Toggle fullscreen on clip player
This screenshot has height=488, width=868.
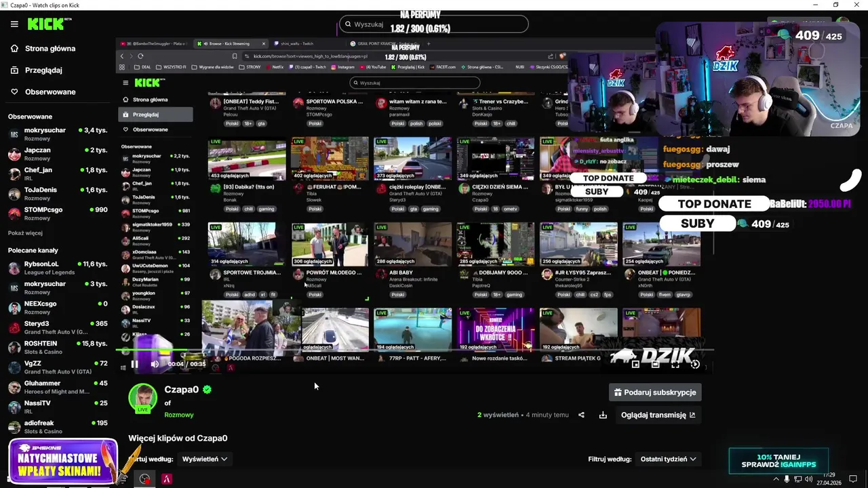click(675, 364)
